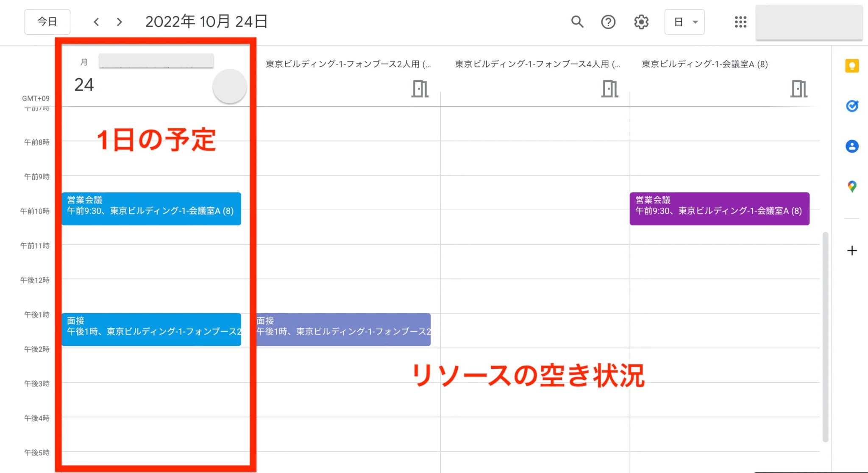Open the search icon
The height and width of the screenshot is (473, 868).
(577, 22)
